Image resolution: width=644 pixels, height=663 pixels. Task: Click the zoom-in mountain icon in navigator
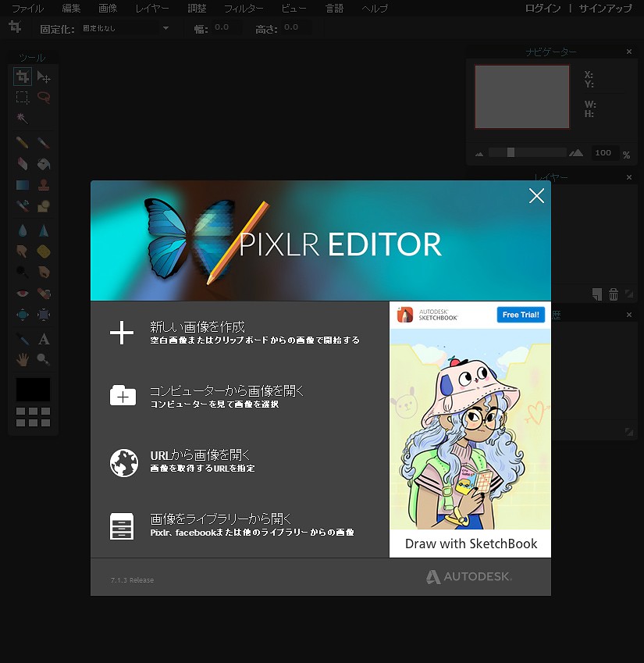(x=576, y=153)
